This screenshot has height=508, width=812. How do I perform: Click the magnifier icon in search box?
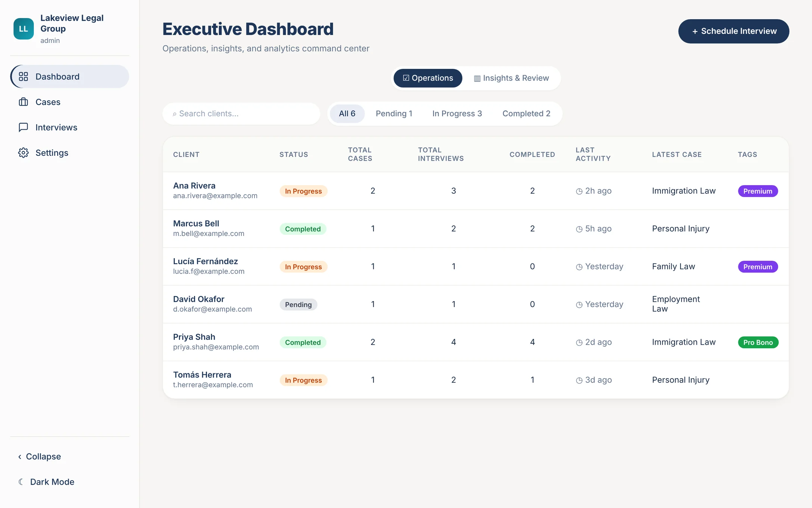(x=174, y=114)
